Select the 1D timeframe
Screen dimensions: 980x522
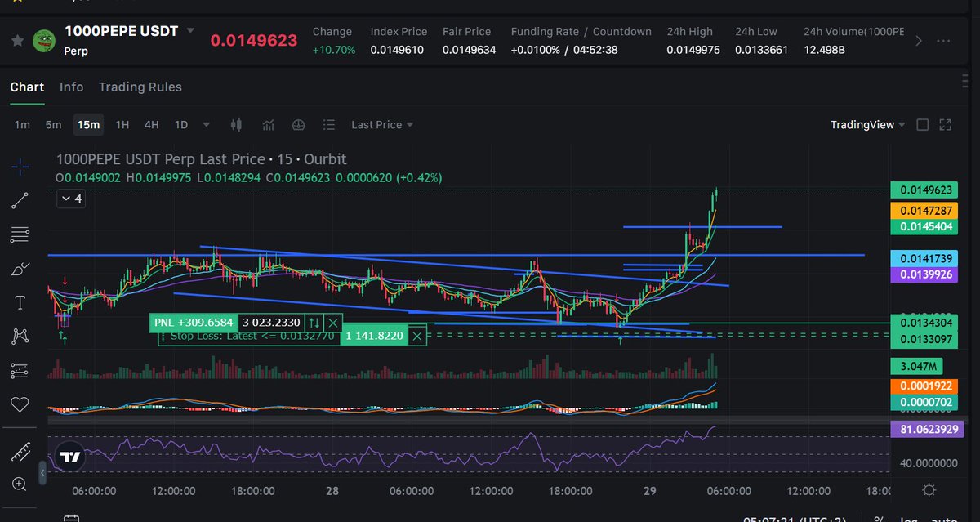pos(181,125)
